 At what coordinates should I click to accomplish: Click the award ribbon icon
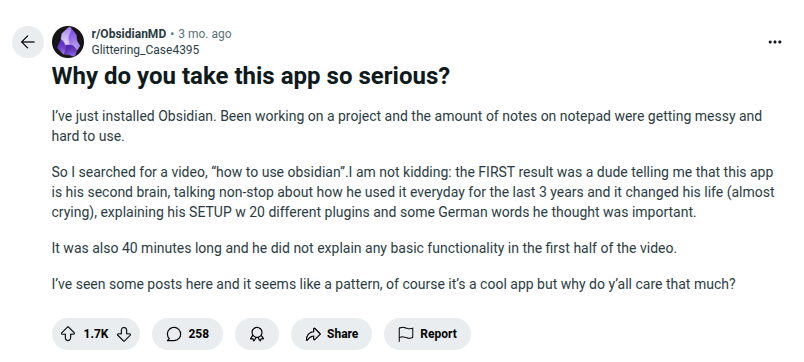(256, 334)
